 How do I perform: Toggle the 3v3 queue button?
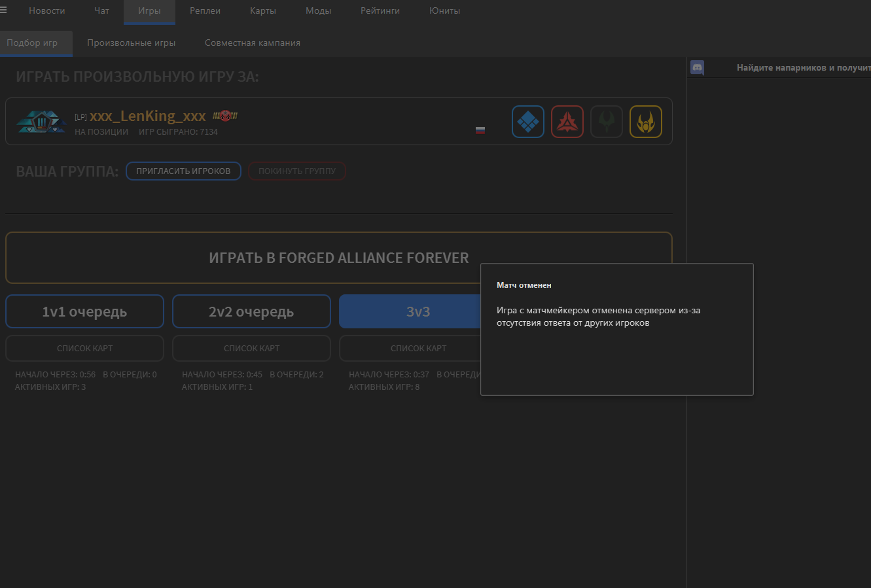(x=410, y=311)
